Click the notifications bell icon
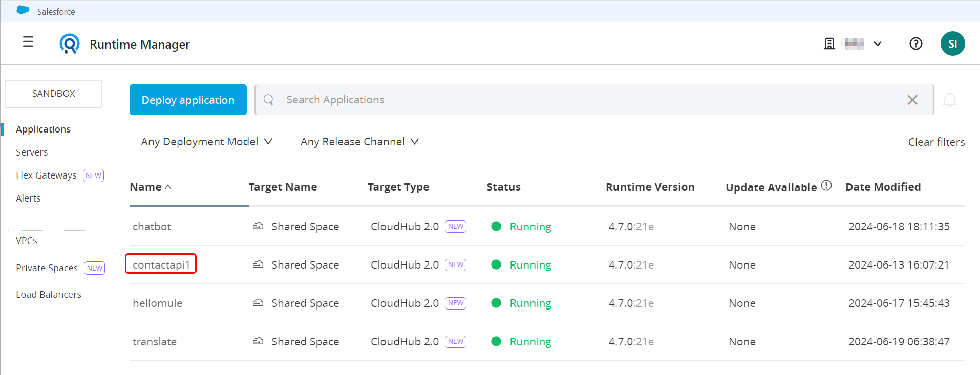 pyautogui.click(x=949, y=100)
